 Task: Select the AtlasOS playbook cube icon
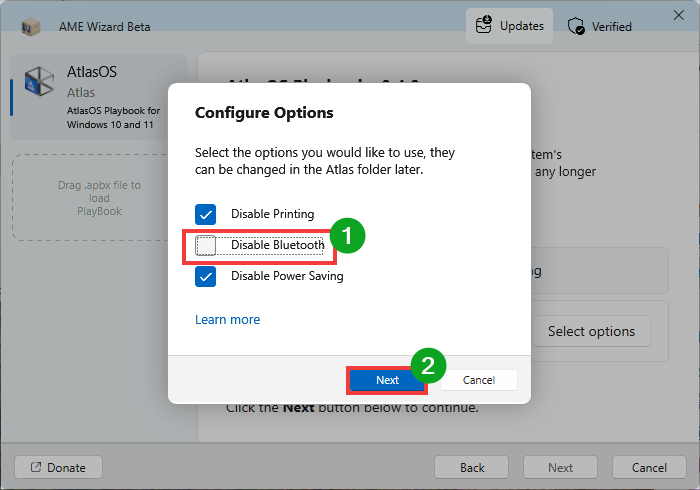[x=39, y=81]
